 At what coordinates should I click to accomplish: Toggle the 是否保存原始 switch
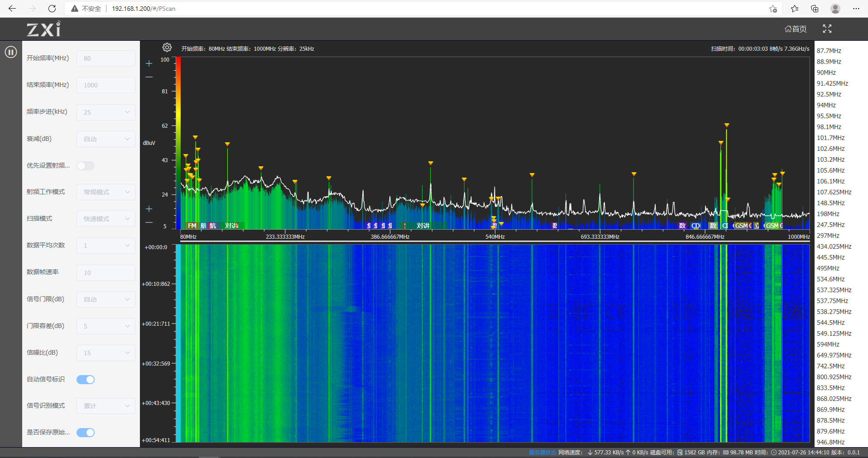tap(86, 433)
